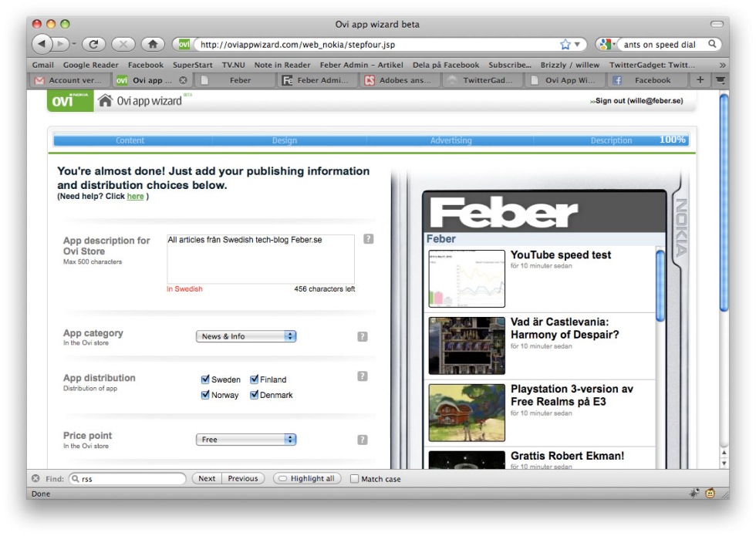Screen dimensions: 756x536
Task: Click the Reload page icon
Action: (93, 45)
